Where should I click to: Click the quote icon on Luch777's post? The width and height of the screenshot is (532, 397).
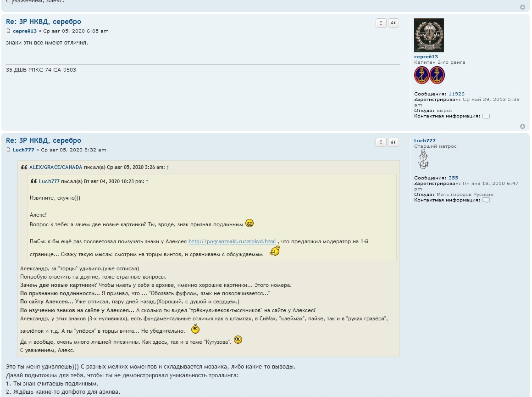[393, 142]
